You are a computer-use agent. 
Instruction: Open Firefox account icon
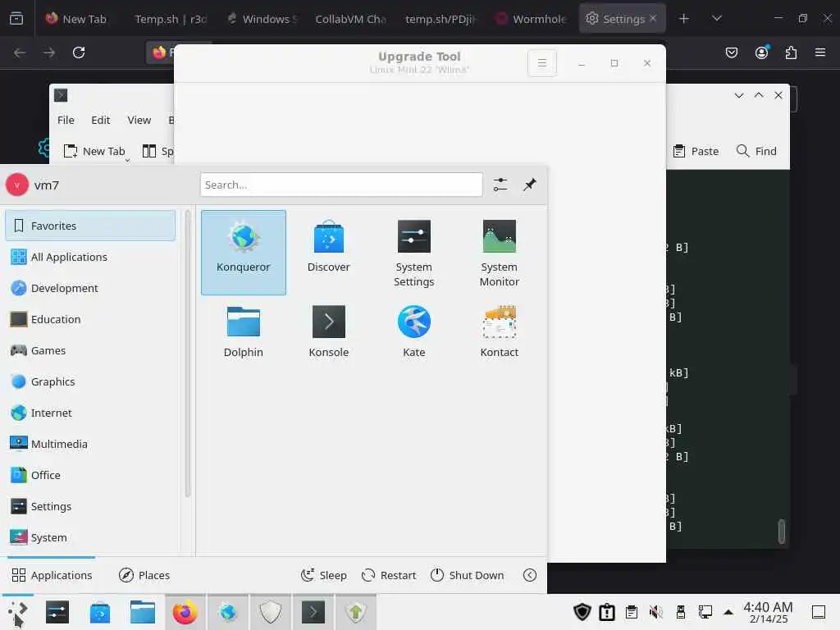(x=762, y=52)
